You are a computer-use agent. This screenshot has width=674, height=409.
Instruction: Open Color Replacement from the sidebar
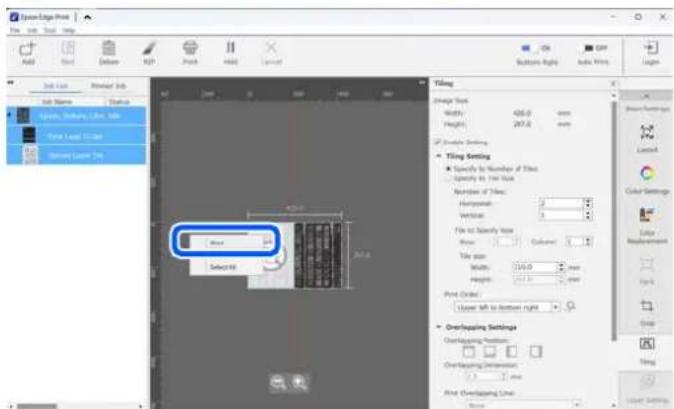[646, 215]
